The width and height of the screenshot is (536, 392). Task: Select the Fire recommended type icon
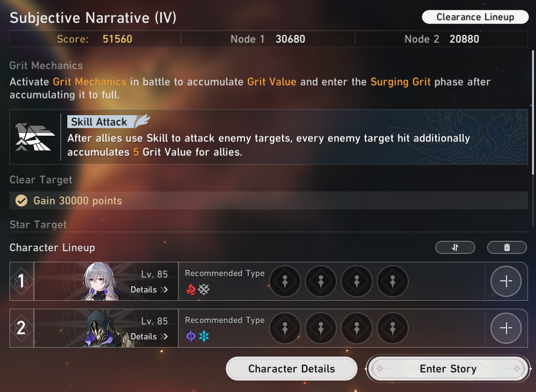pyautogui.click(x=191, y=289)
